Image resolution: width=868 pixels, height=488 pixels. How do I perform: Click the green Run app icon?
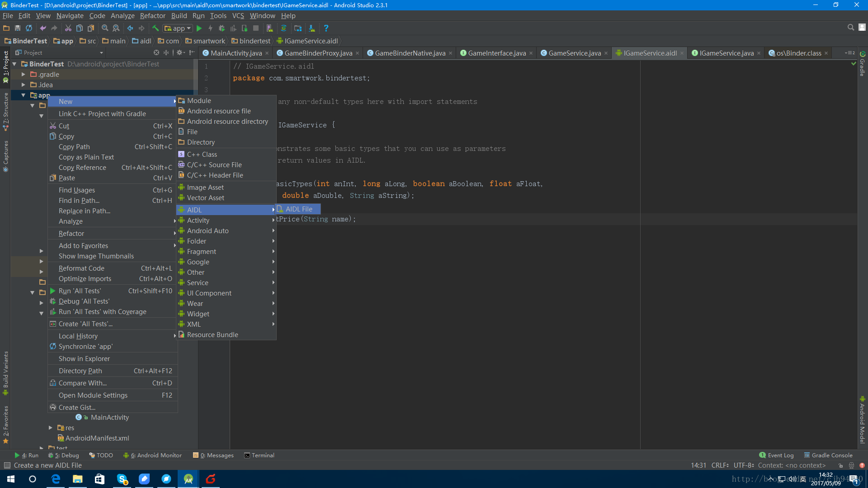pyautogui.click(x=199, y=28)
